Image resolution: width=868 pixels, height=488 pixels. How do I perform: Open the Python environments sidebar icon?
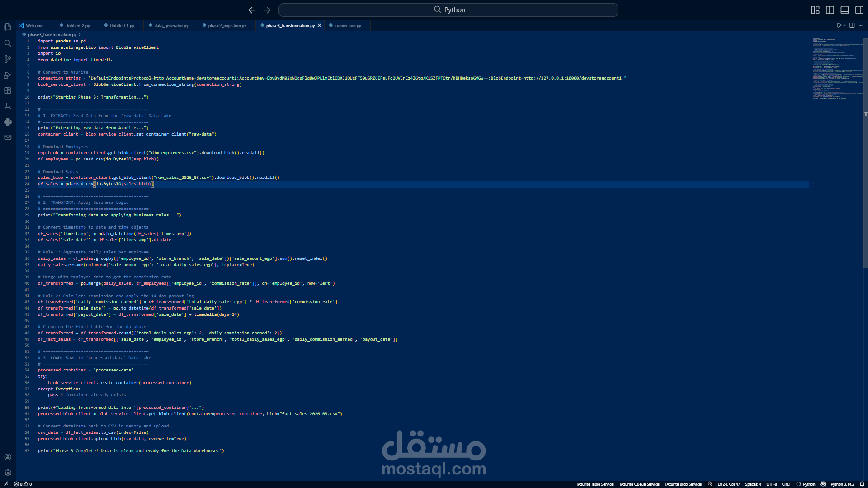click(8, 122)
